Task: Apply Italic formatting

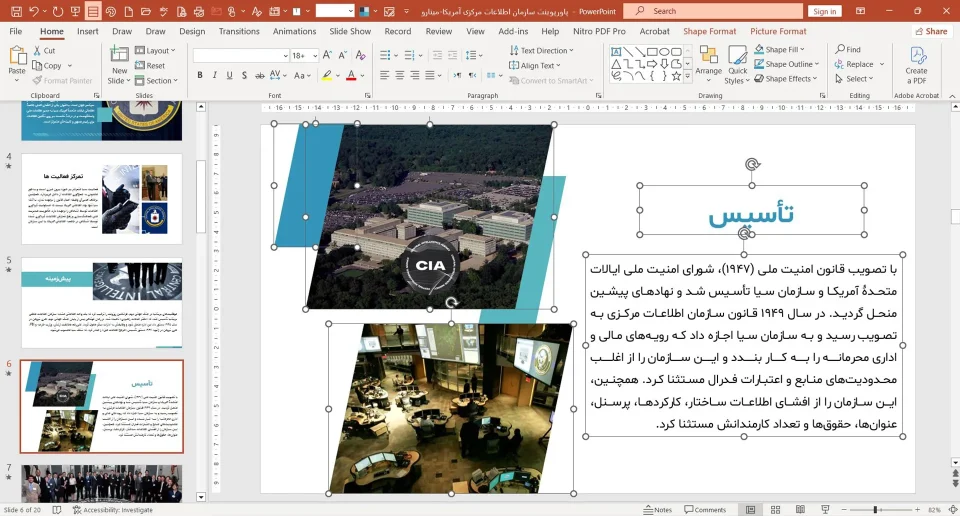Action: (x=214, y=75)
